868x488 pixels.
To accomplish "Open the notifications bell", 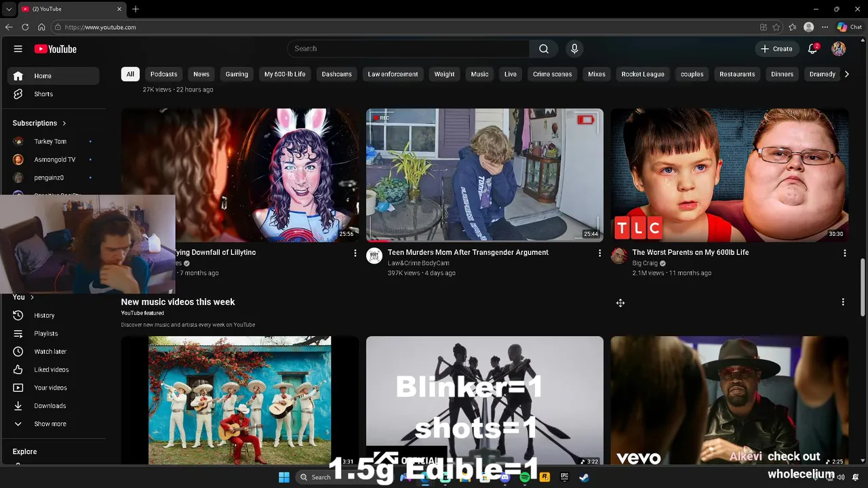I will pyautogui.click(x=813, y=49).
